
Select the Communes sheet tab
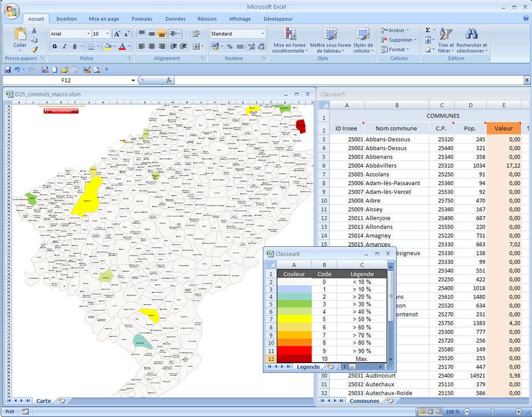tap(364, 401)
